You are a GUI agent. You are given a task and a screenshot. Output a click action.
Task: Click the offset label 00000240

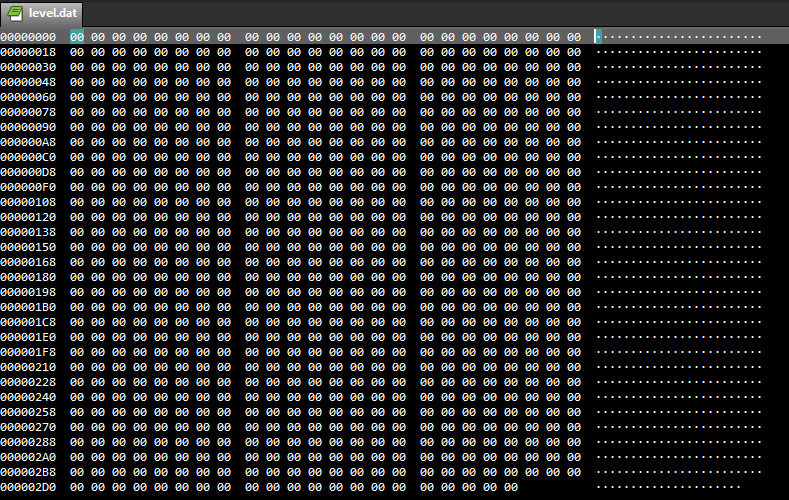[28, 397]
